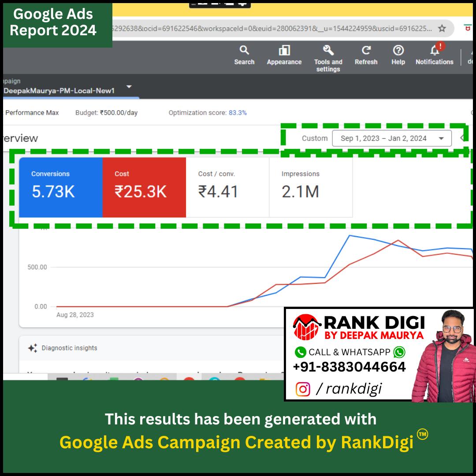Click the / rankdigi Instagram handle
Viewport: 476px width, 476px height.
pos(349,389)
